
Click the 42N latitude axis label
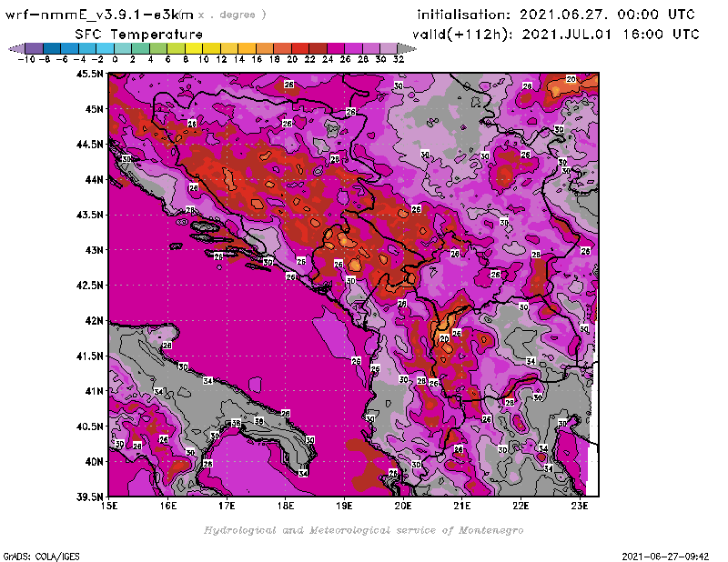(94, 321)
